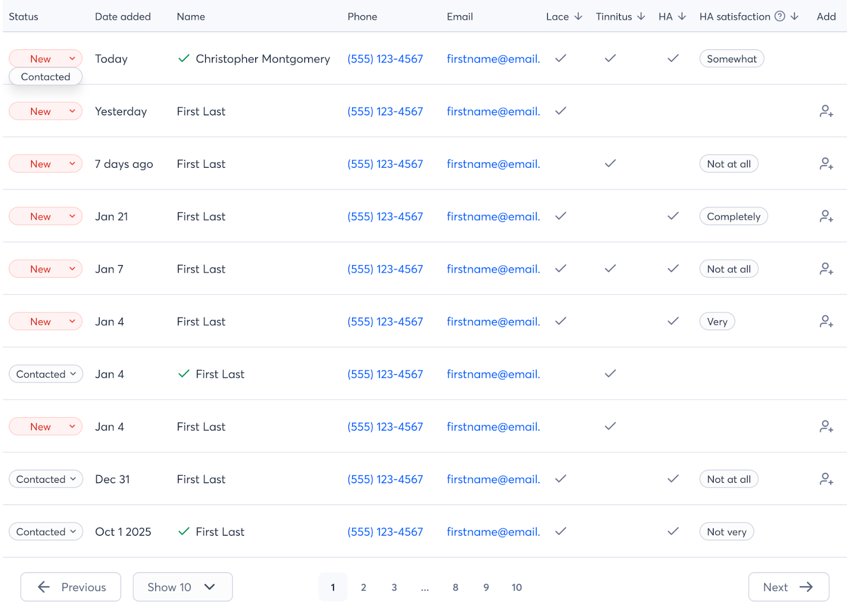847x616 pixels.
Task: Expand the Contacted status dropdown for Dec 31
Action: coord(46,479)
